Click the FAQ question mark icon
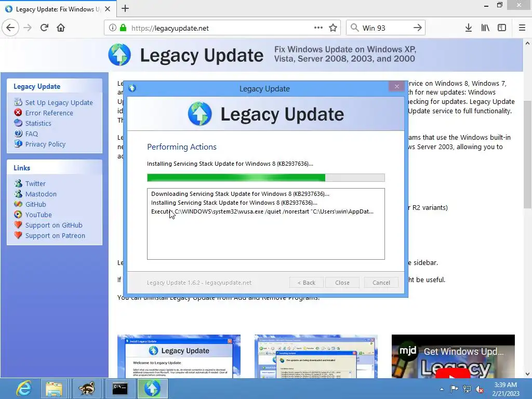Screen dimensions: 532x399 [18, 134]
